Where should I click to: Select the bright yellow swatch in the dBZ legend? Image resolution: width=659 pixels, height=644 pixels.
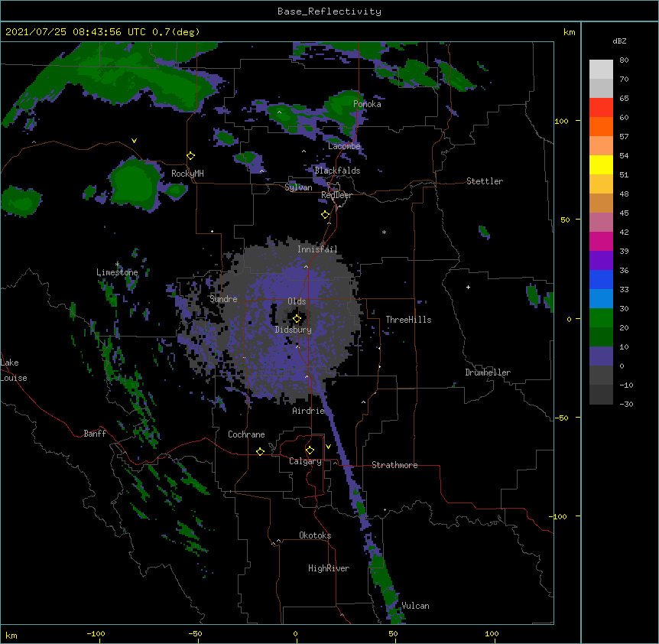coord(601,164)
